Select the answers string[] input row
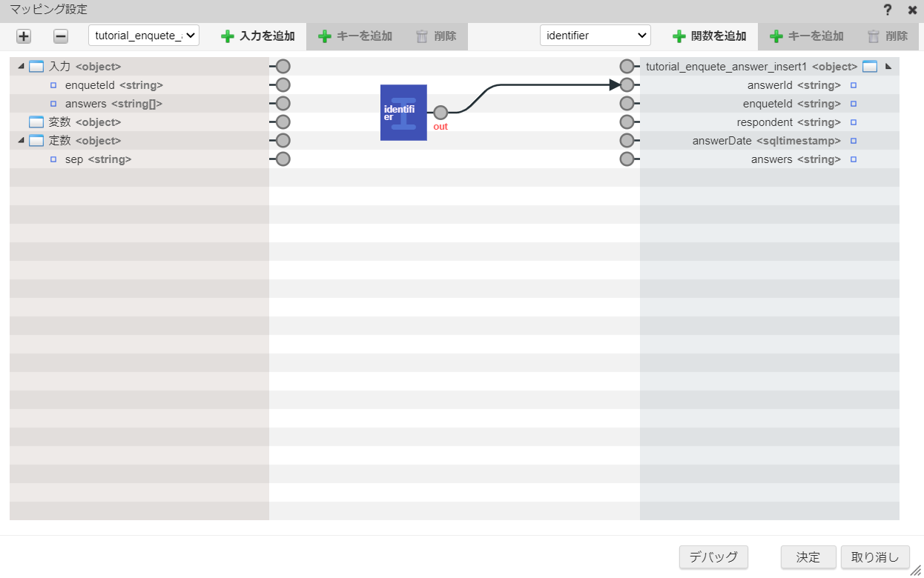This screenshot has width=924, height=578. (x=139, y=104)
